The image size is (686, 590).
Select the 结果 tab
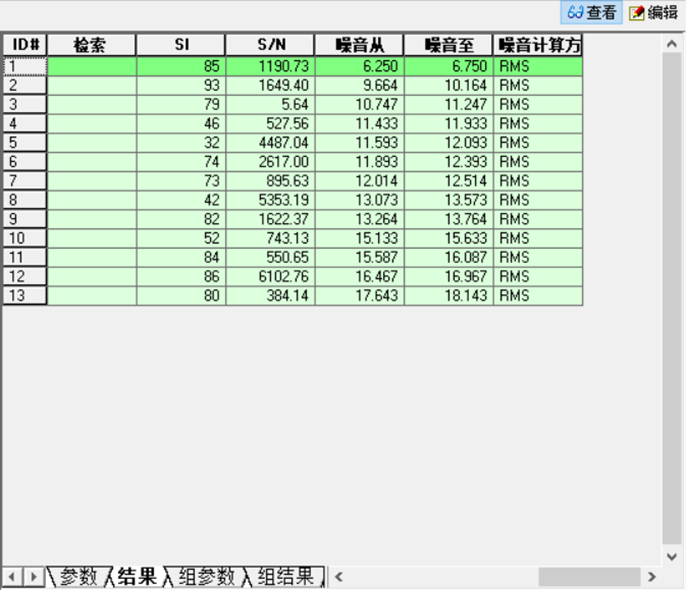[x=137, y=577]
